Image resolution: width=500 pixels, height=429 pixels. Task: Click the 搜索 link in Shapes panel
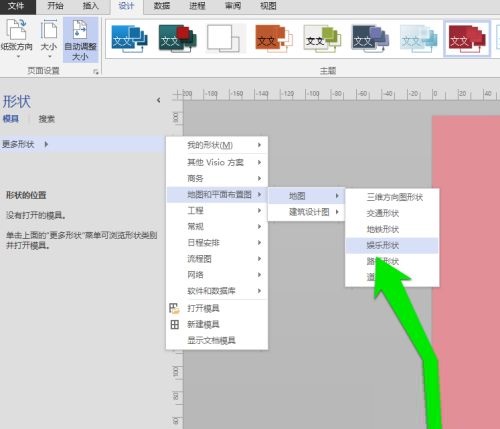(x=46, y=119)
